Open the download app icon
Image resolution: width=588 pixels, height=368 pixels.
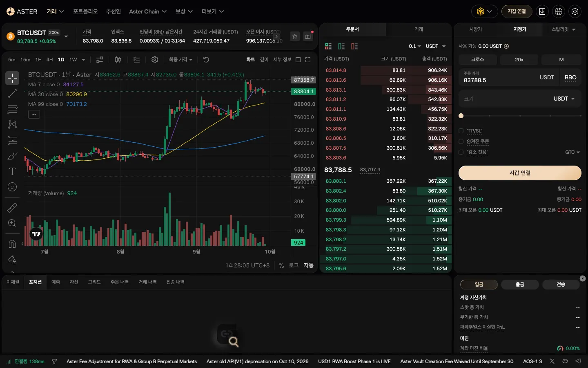(x=542, y=11)
